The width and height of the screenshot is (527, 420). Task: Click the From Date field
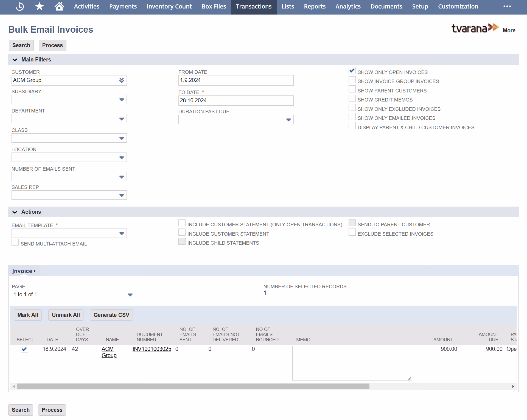pos(236,80)
